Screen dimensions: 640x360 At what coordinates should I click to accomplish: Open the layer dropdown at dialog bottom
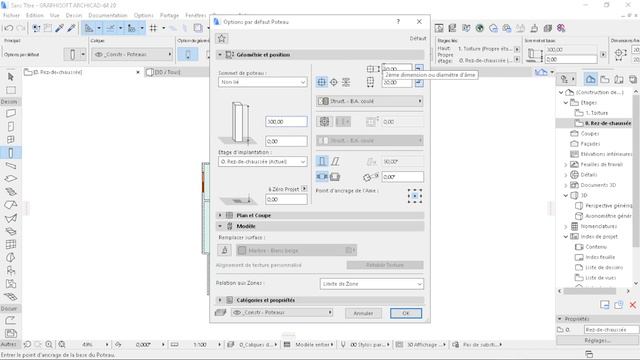tap(282, 312)
